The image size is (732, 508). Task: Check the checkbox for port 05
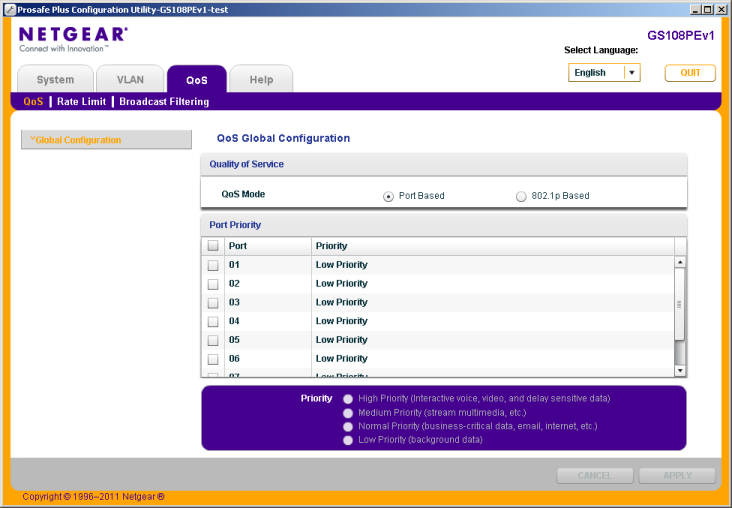tap(213, 340)
